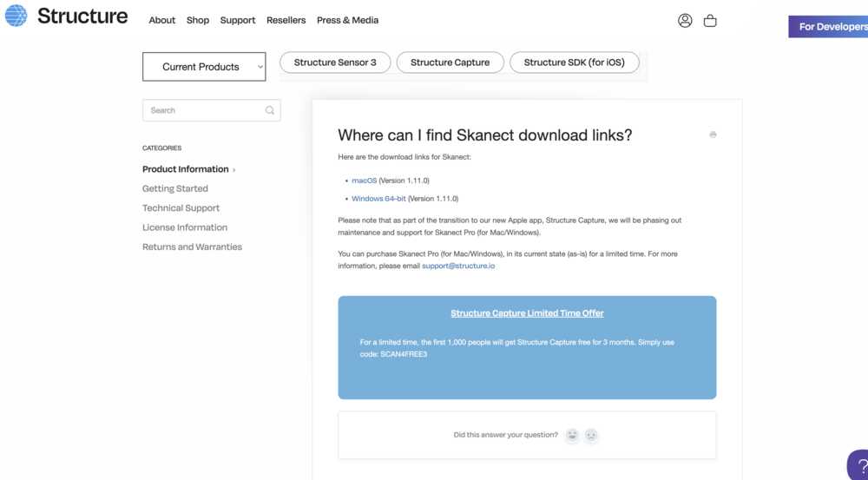The width and height of the screenshot is (868, 480).
Task: Click the search magnifier icon
Action: [x=270, y=110]
